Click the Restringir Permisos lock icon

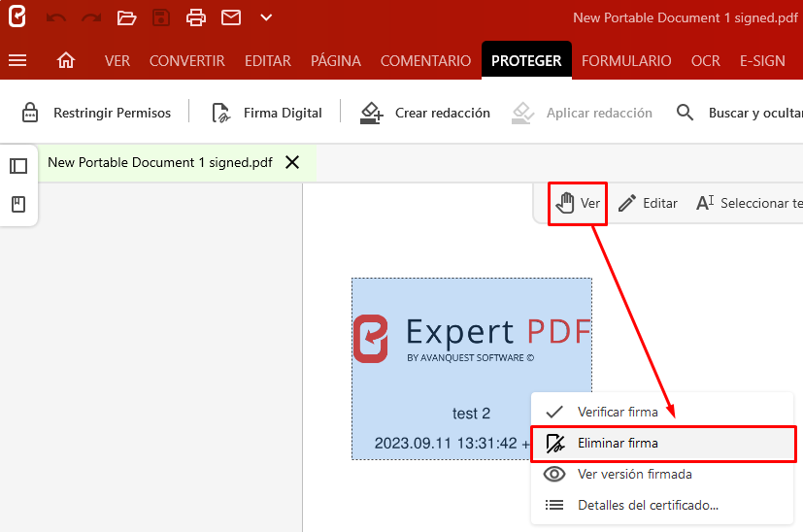(30, 113)
